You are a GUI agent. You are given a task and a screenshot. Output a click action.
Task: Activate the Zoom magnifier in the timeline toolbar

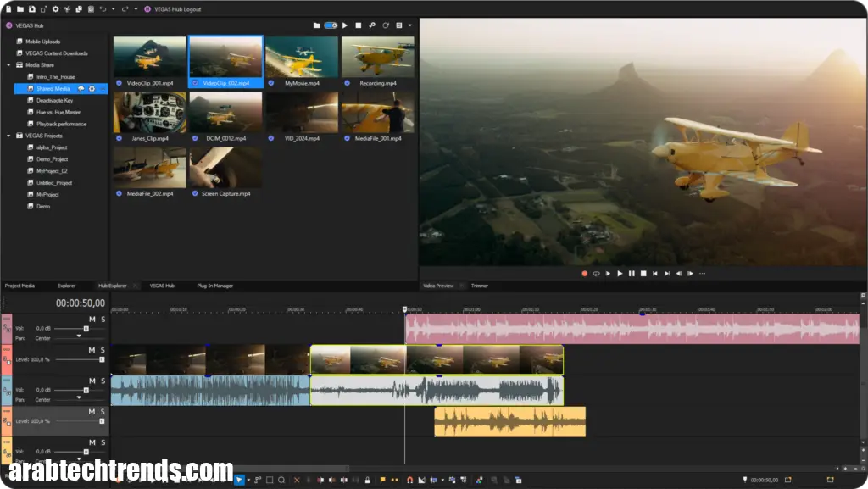pos(282,480)
